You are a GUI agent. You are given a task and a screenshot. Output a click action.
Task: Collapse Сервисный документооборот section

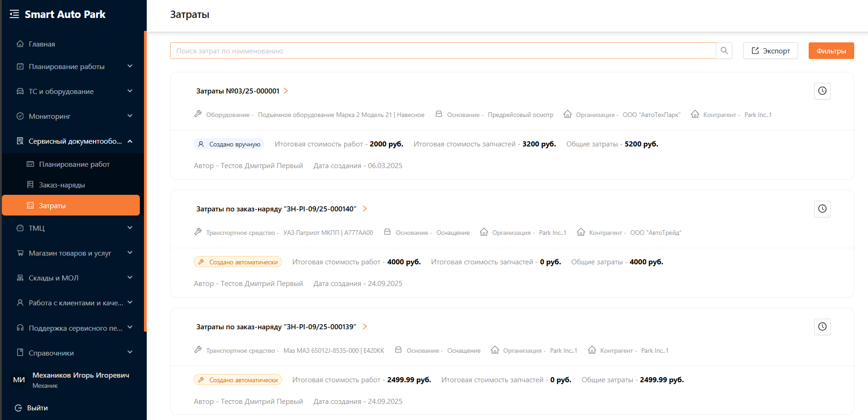[x=130, y=141]
